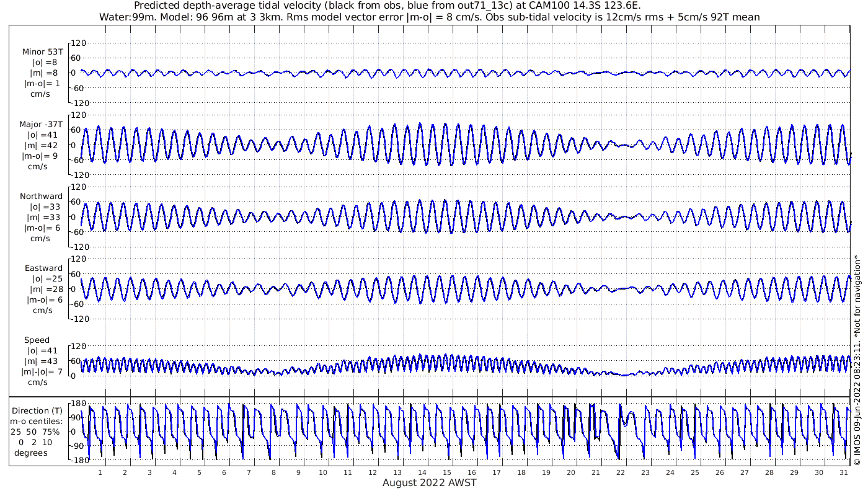Click the 'August 2022 AWST' axis title
The height and width of the screenshot is (496, 868).
coord(430,482)
